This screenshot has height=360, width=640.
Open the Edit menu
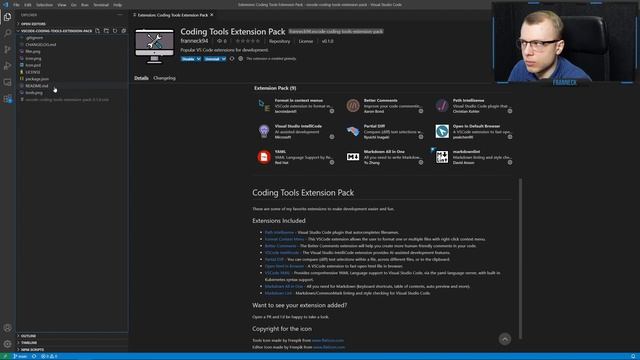[x=28, y=5]
